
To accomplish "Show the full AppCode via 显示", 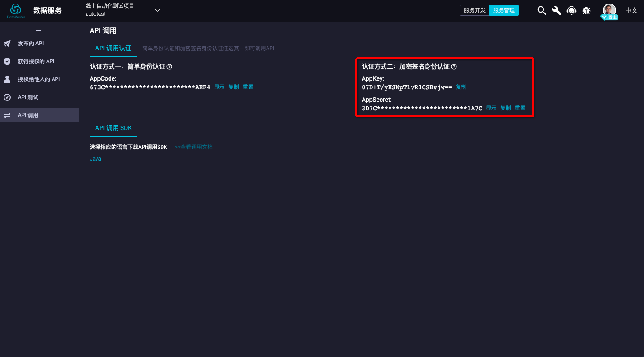I will pyautogui.click(x=219, y=87).
